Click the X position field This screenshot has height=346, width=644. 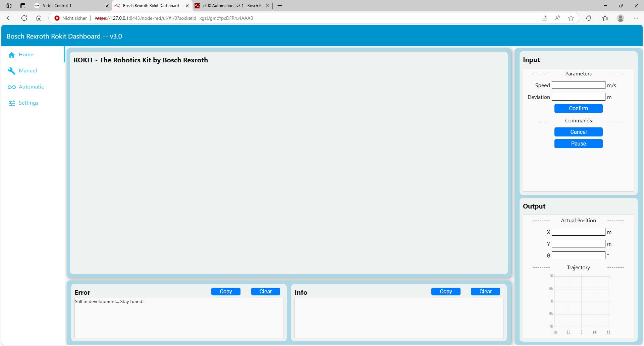(x=578, y=232)
